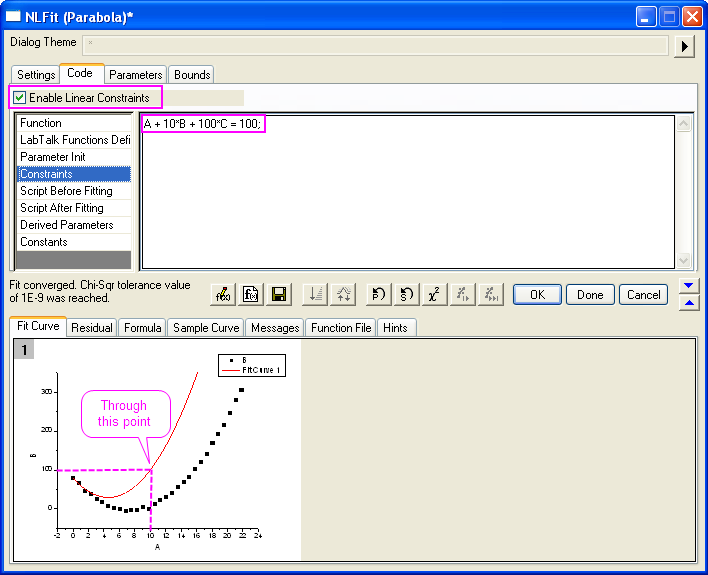This screenshot has height=575, width=708.
Task: Open the create new fitting function icon
Action: 251,294
